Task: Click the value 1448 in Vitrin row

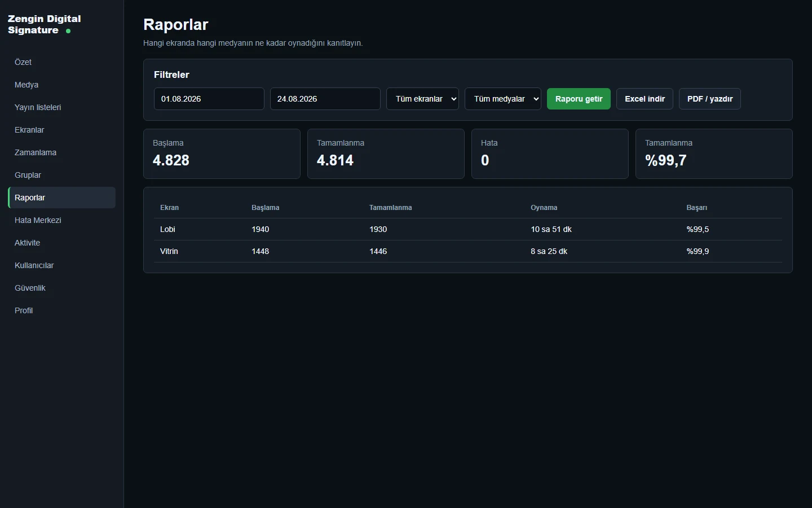Action: click(261, 251)
